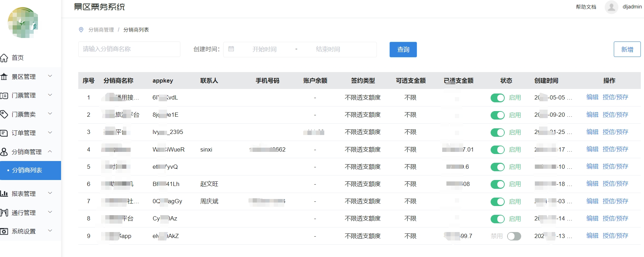Click the 联系人 cell 赵文旺
This screenshot has height=257, width=644.
209,184
